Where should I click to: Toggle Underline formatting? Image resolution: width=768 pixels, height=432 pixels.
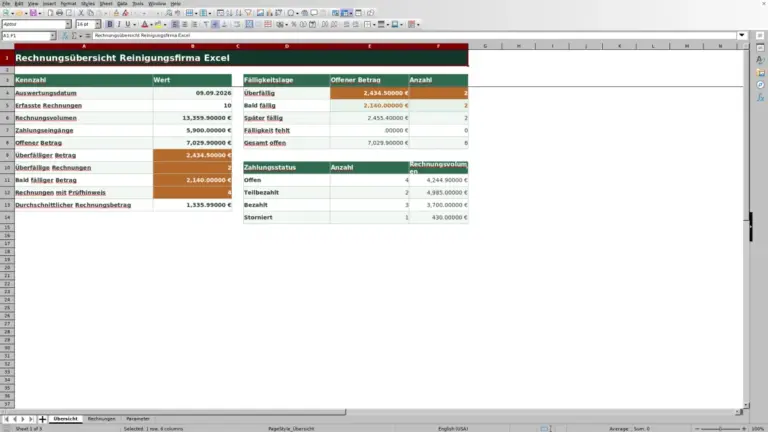(128, 24)
